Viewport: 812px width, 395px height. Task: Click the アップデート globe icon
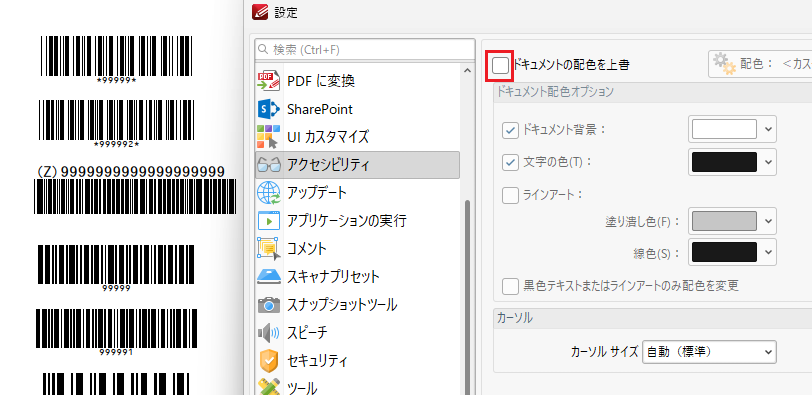click(x=268, y=193)
